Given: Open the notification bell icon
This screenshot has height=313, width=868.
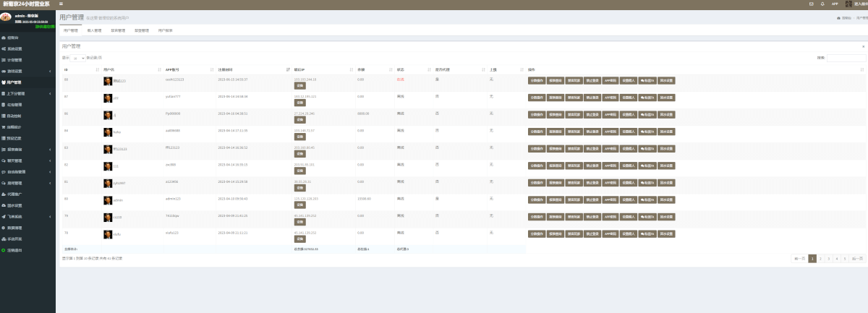Looking at the screenshot, I should [x=822, y=4].
